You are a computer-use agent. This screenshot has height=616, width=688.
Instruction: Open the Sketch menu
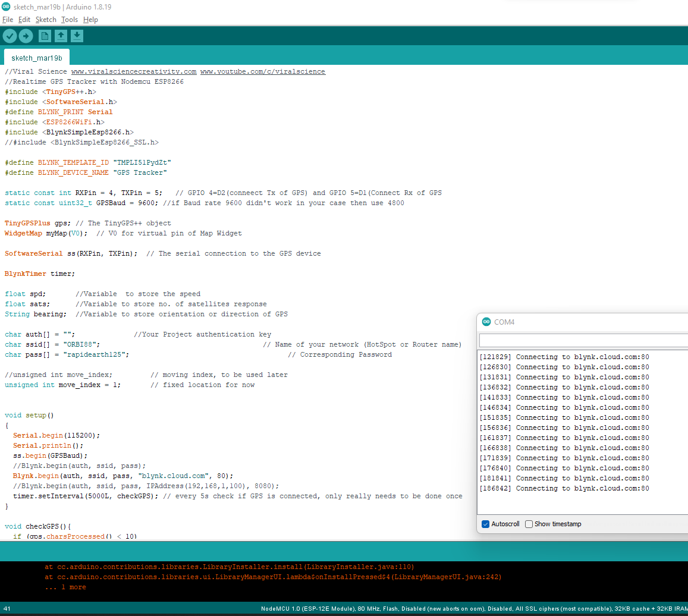click(46, 20)
